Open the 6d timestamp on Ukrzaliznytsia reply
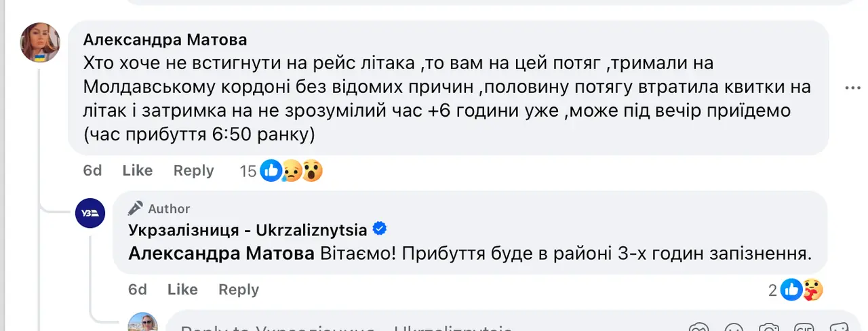This screenshot has width=868, height=331. [x=138, y=290]
